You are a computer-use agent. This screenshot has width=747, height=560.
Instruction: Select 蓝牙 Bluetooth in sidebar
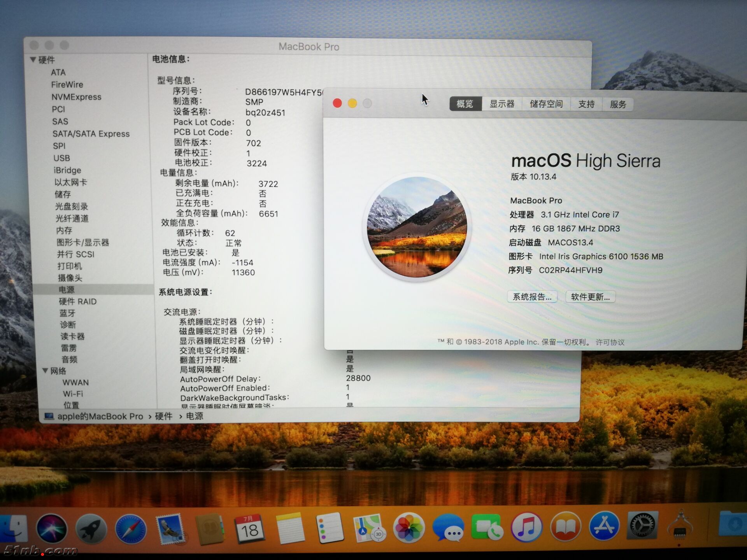[x=67, y=313]
